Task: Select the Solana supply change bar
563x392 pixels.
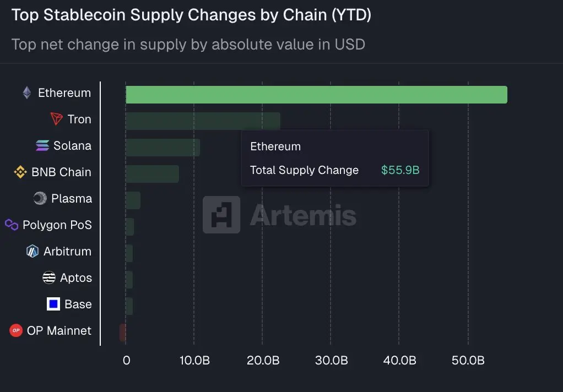Action: coord(163,148)
